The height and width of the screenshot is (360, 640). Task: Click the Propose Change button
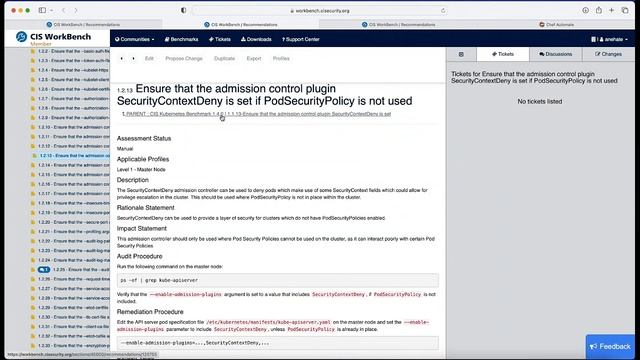184,58
